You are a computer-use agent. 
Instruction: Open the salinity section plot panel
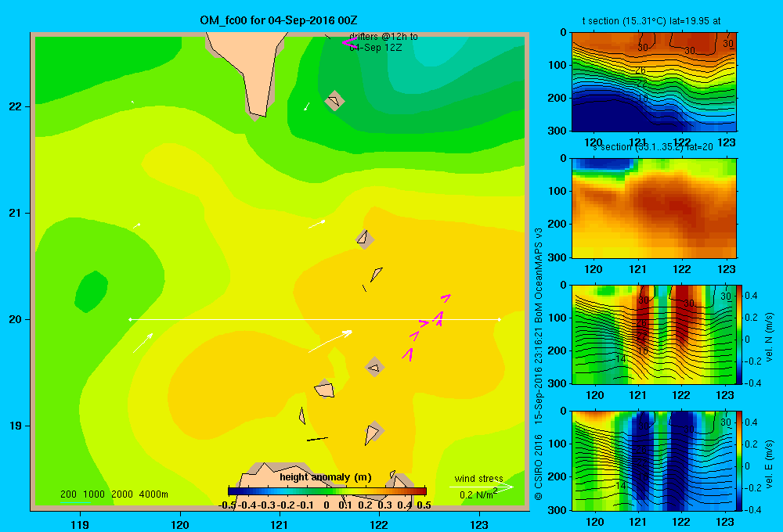click(x=654, y=208)
